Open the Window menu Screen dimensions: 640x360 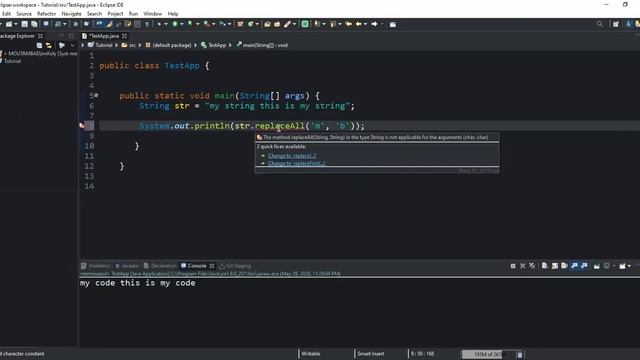pyautogui.click(x=153, y=14)
